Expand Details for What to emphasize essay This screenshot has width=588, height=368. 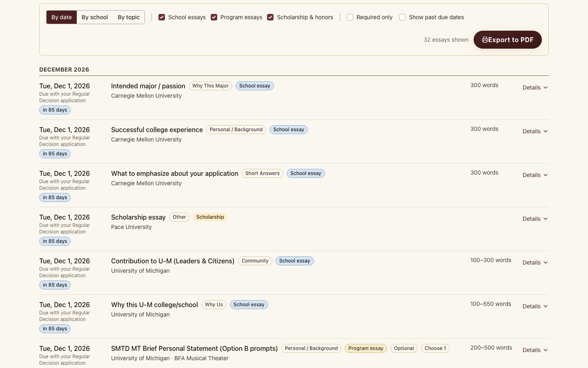(x=535, y=175)
